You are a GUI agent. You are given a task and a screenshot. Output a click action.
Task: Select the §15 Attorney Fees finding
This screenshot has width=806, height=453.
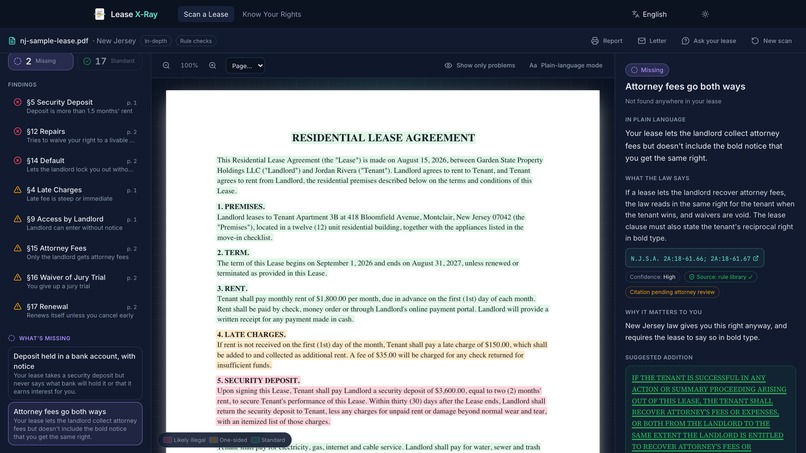click(75, 252)
